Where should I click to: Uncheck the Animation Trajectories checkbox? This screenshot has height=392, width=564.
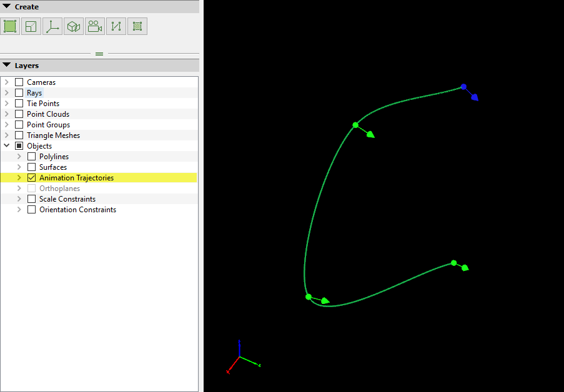pyautogui.click(x=32, y=178)
